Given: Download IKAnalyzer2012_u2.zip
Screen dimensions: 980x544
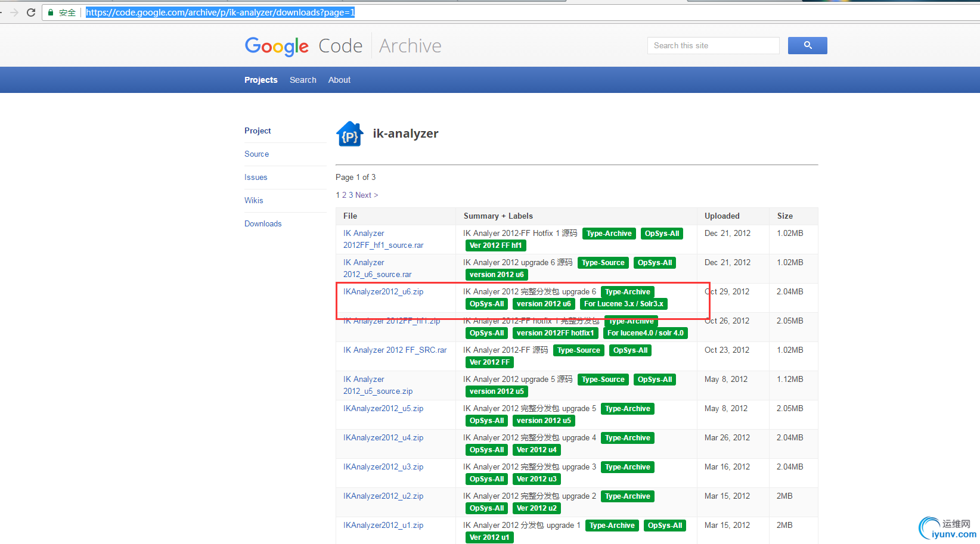Looking at the screenshot, I should (x=383, y=496).
